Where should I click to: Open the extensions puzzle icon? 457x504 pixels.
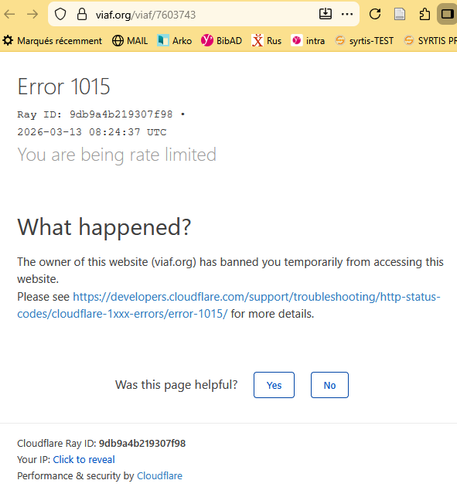coord(424,14)
